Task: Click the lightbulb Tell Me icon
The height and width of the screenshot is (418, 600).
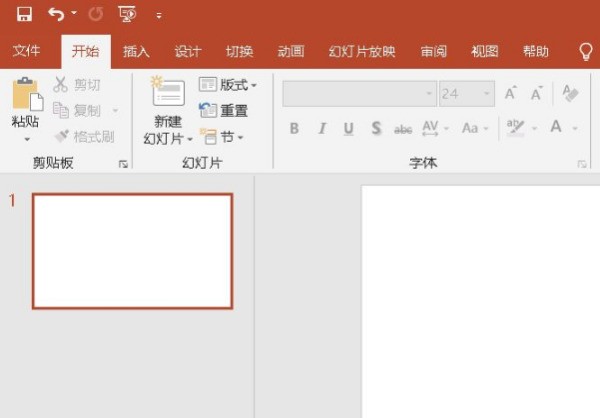Action: click(586, 51)
